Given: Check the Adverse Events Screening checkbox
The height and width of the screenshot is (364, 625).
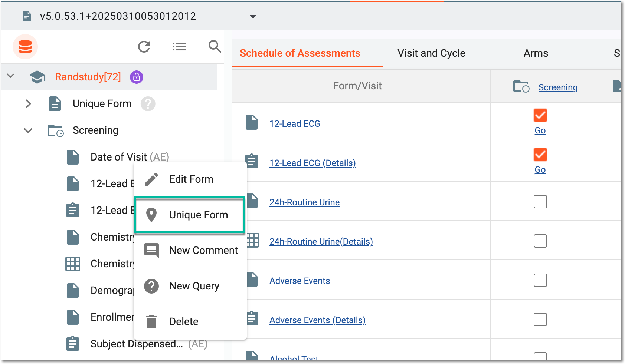Looking at the screenshot, I should 540,280.
